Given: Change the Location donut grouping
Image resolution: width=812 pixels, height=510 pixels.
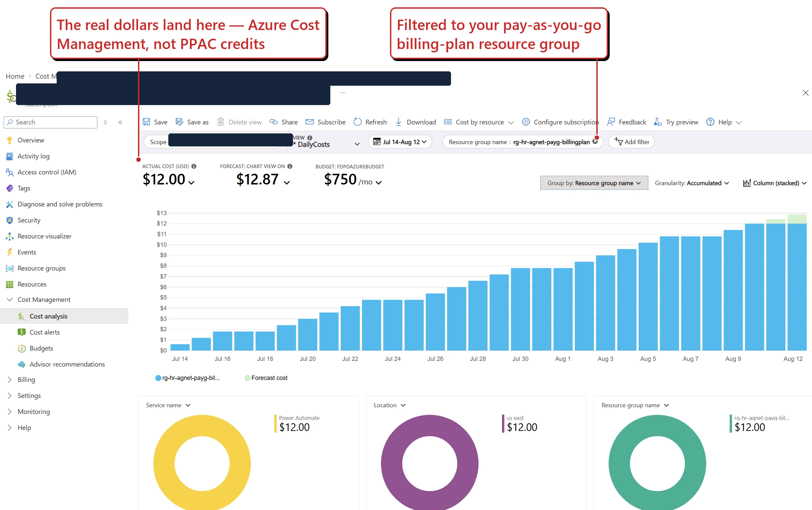Looking at the screenshot, I should click(x=390, y=405).
